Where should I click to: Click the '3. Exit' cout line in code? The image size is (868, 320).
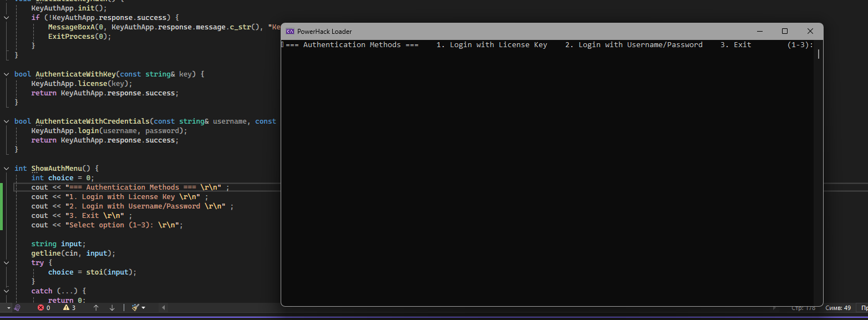[x=82, y=216]
